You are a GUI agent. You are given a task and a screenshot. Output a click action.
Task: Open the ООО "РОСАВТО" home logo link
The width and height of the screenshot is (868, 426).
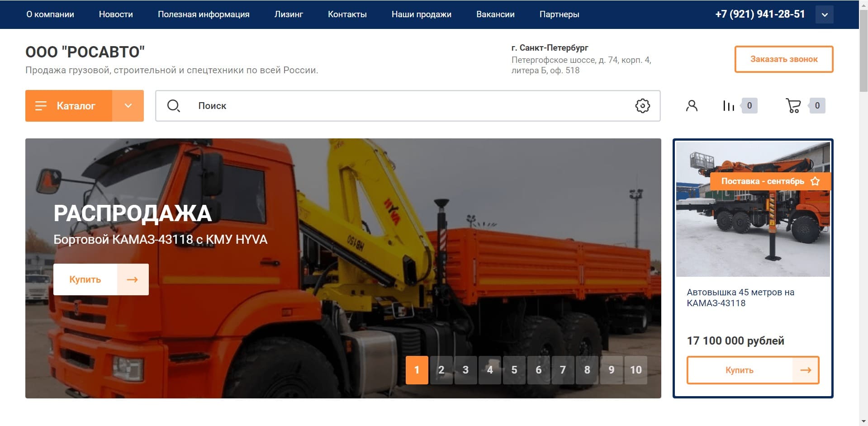point(85,52)
